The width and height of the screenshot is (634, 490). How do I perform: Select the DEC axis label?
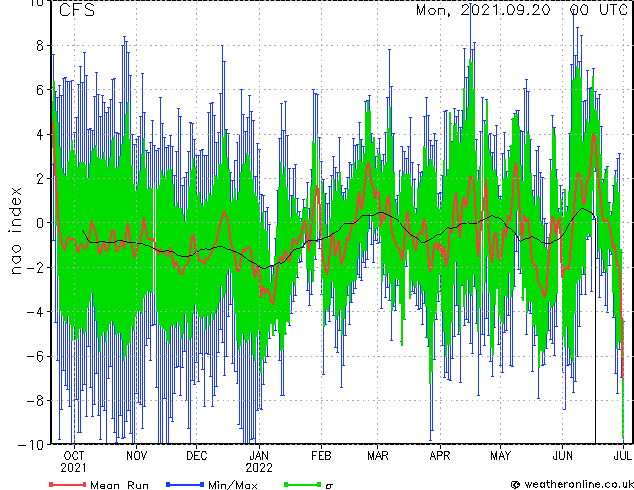(197, 456)
